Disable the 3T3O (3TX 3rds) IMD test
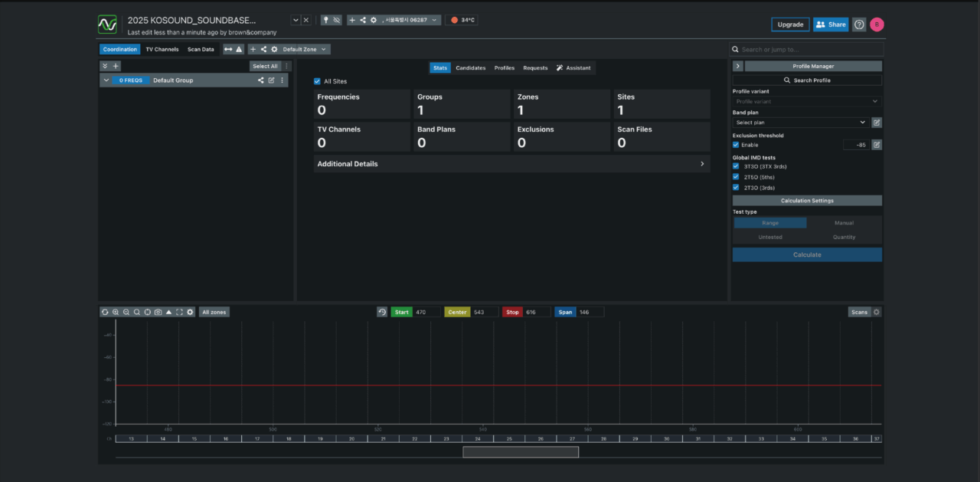Viewport: 980px width, 482px height. [x=736, y=166]
